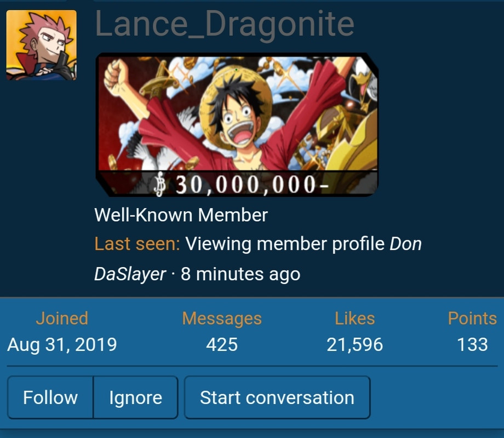Click the Last seen label
The image size is (504, 438).
[x=138, y=244]
